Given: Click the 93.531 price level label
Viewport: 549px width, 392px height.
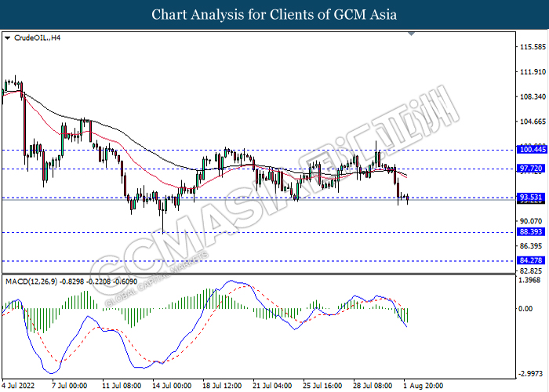Looking at the screenshot, I should pyautogui.click(x=531, y=198).
